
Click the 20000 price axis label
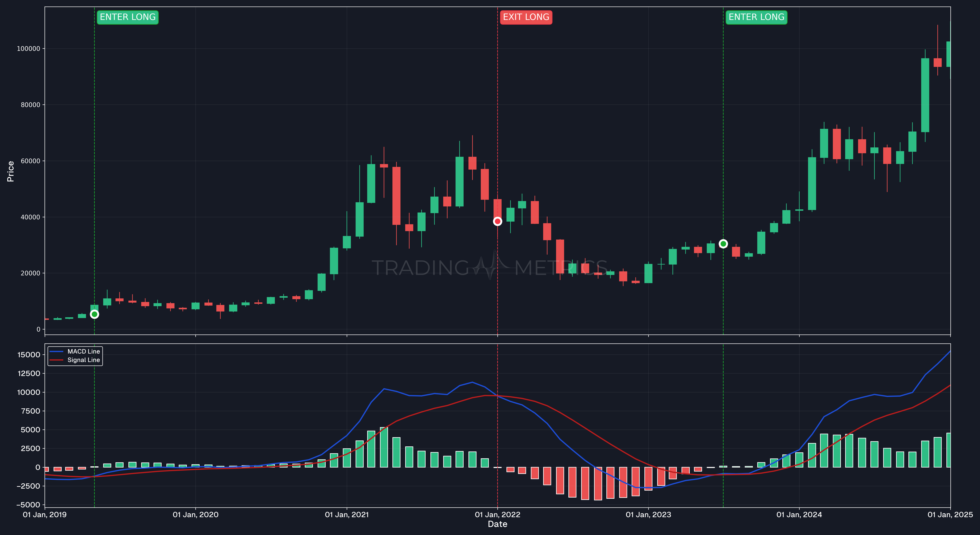click(30, 273)
